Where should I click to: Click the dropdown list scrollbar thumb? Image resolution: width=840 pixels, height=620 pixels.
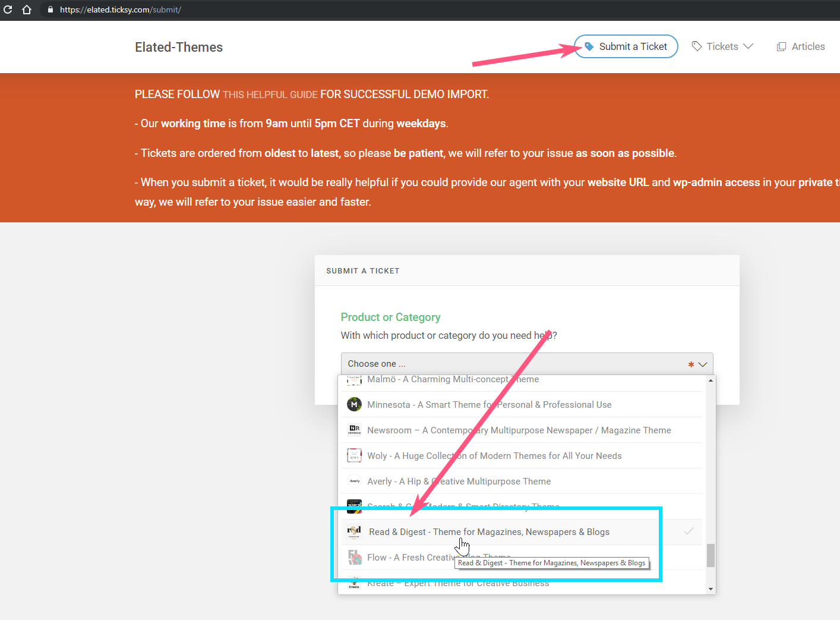(x=710, y=555)
